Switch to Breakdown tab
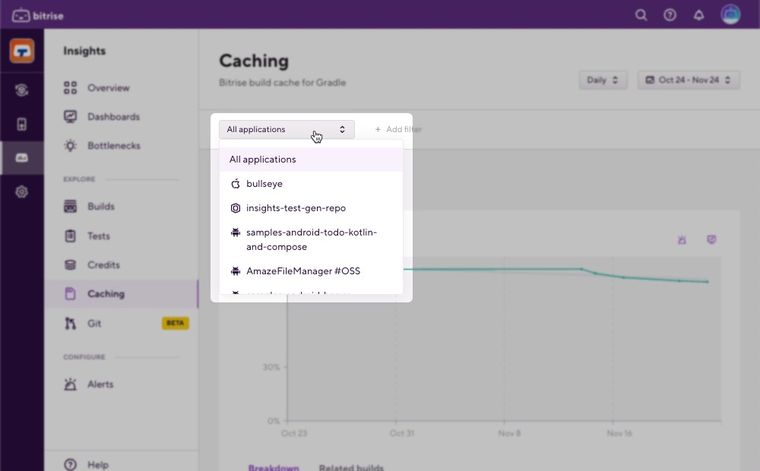The image size is (760, 471). click(273, 467)
